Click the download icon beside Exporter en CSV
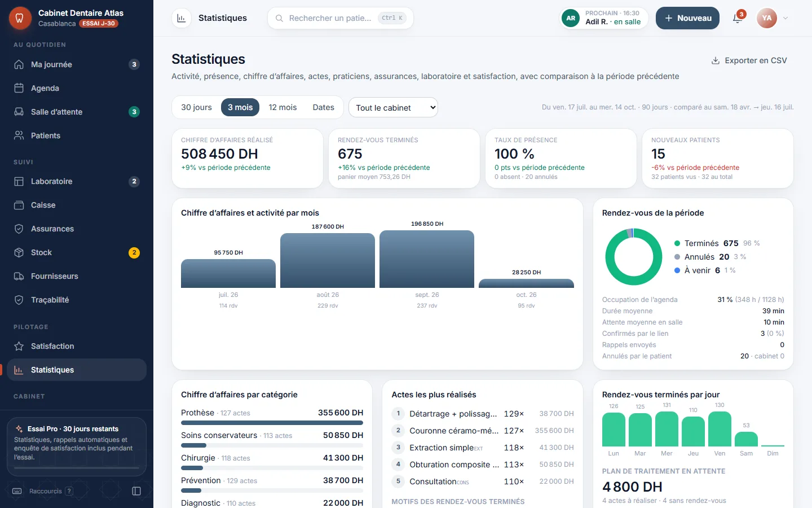812x508 pixels. click(x=716, y=60)
